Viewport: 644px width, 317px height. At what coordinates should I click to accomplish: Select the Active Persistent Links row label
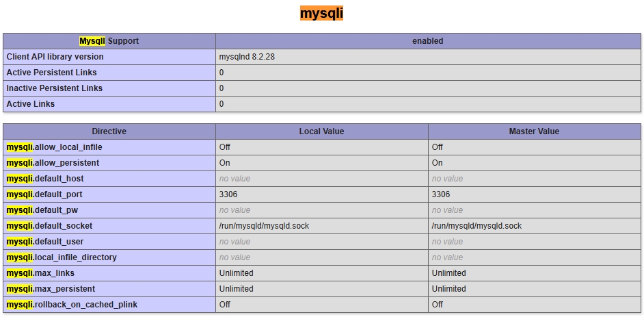pos(52,73)
